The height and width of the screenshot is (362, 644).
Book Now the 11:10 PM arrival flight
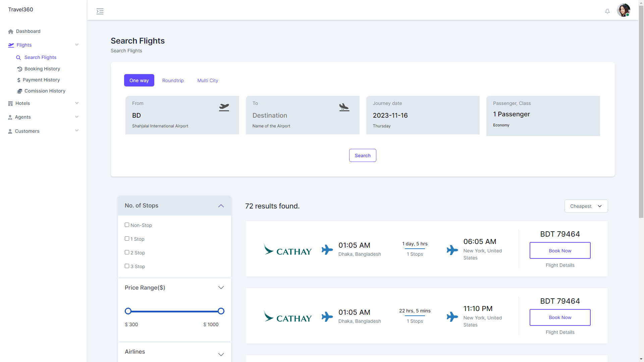pyautogui.click(x=560, y=317)
